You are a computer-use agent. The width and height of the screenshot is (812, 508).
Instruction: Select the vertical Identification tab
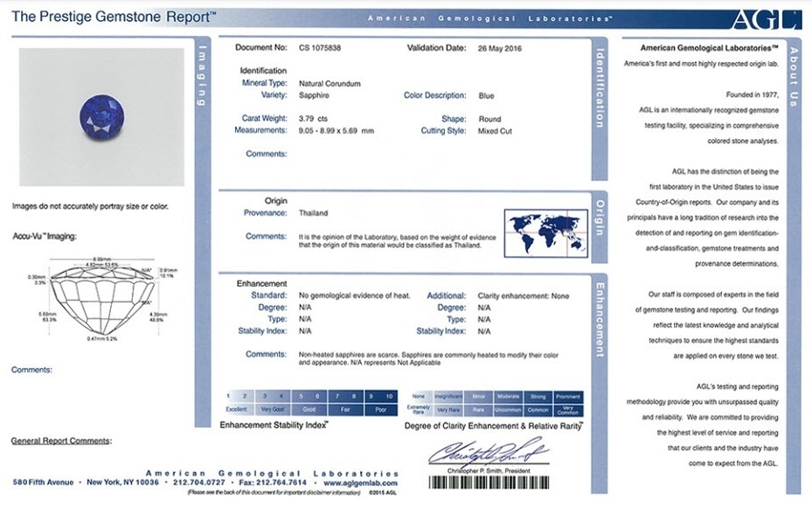click(600, 88)
